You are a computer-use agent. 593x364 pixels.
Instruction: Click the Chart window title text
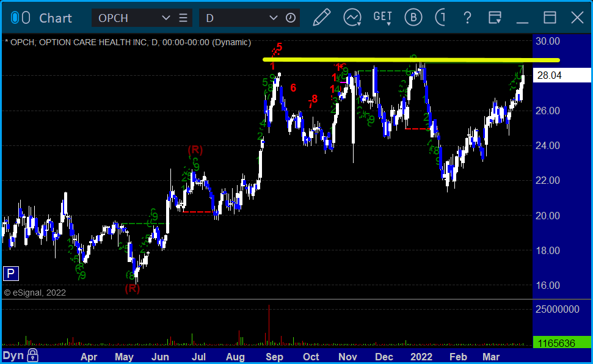(x=56, y=18)
